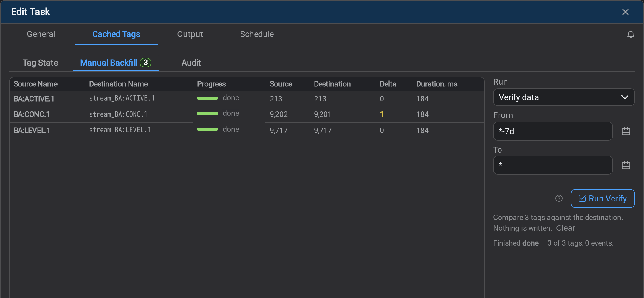Select the BA:ACTIVE.1 source name cell
Viewport: 644px width, 298px height.
pos(34,99)
